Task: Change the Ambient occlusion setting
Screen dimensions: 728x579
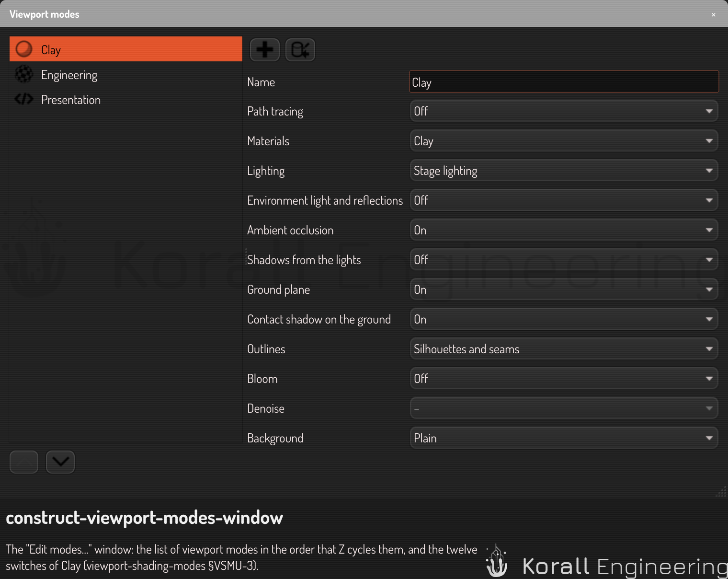Action: coord(564,230)
